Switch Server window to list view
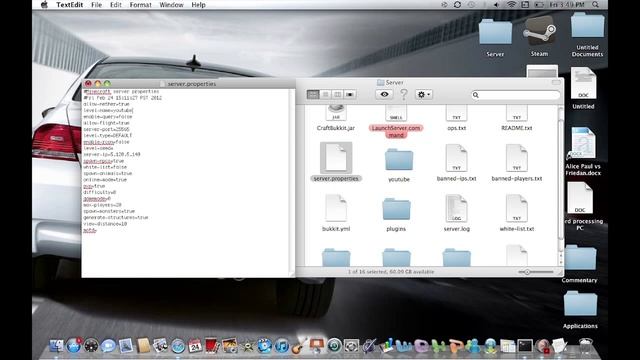Viewport: 640px width, 360px height. (x=325, y=94)
